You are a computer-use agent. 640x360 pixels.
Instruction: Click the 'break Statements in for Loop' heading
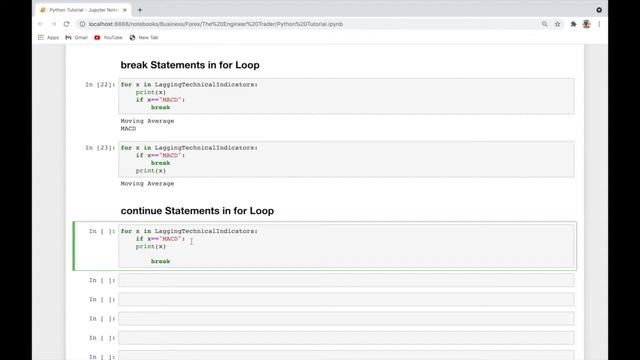190,65
